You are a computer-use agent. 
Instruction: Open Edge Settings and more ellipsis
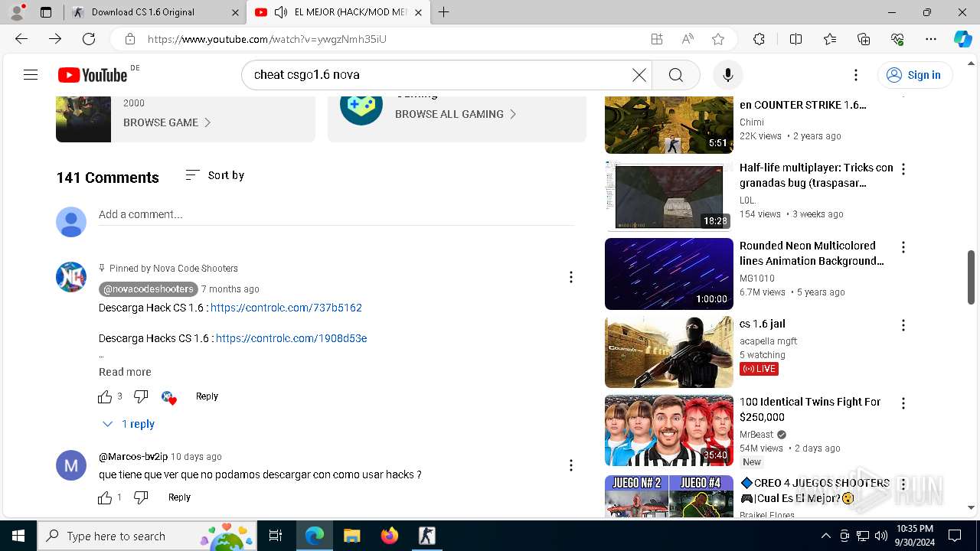click(x=931, y=39)
